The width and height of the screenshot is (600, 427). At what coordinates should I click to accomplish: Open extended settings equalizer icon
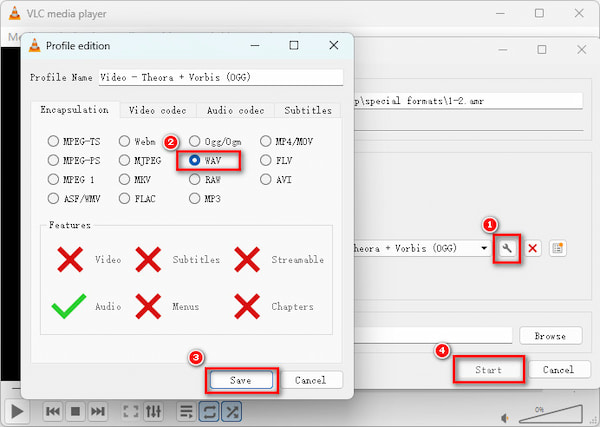coord(153,412)
